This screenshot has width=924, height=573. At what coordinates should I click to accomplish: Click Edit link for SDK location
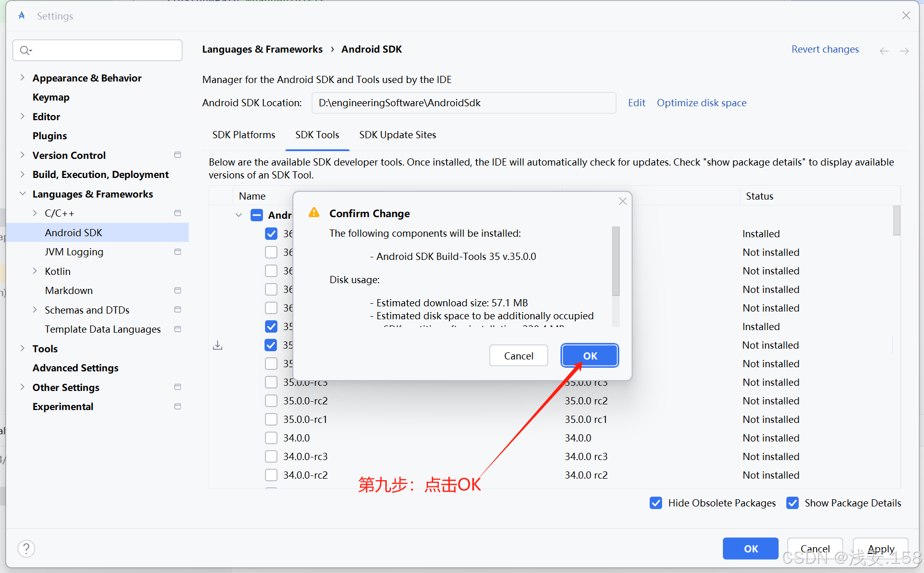coord(637,103)
